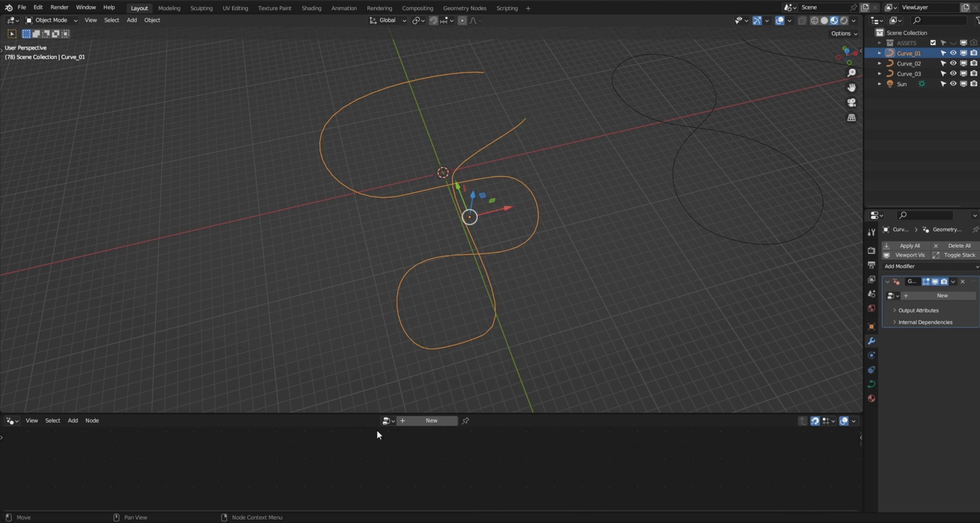Click the Viewport Vis button
Screen dimensions: 980x523
pos(905,255)
